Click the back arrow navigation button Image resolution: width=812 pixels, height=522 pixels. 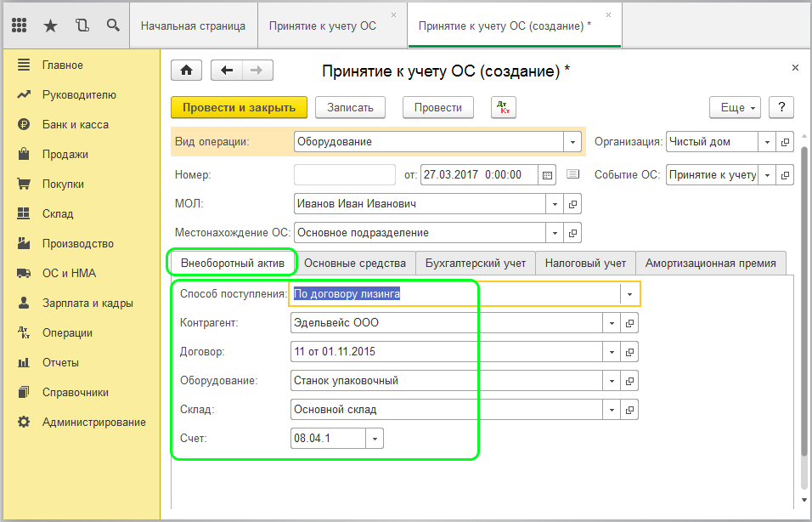227,71
